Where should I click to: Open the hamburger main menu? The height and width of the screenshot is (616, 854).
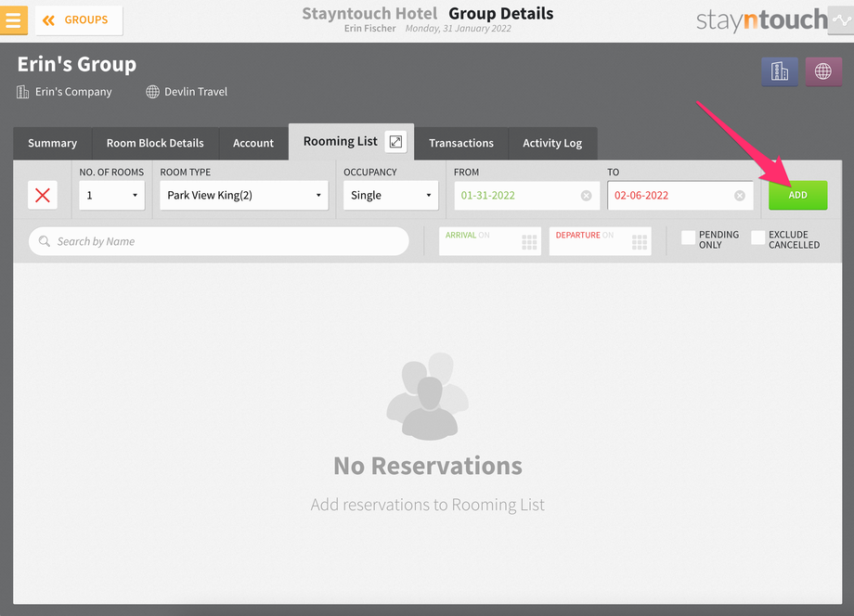[13, 20]
